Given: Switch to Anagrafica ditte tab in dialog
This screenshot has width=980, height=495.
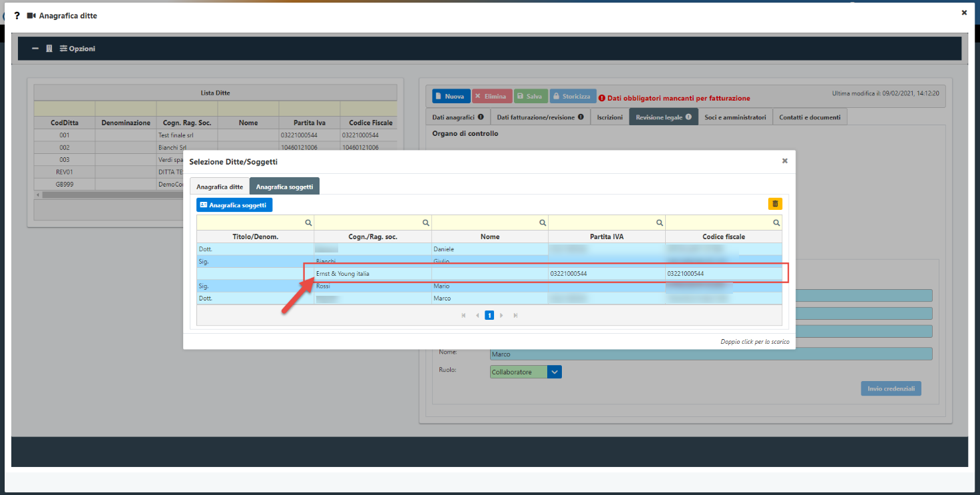Looking at the screenshot, I should click(220, 187).
